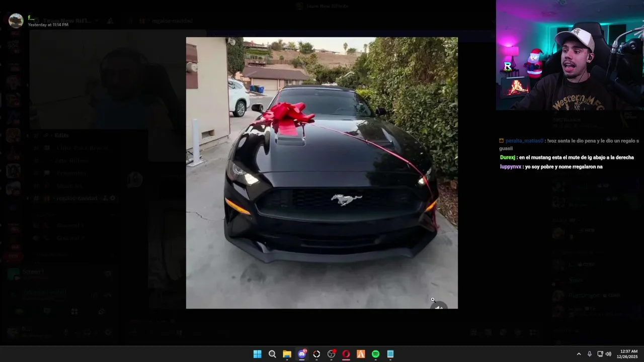Click the 'Yesterday at 11:14 PM' timestamp
The height and width of the screenshot is (362, 644).
(48, 25)
